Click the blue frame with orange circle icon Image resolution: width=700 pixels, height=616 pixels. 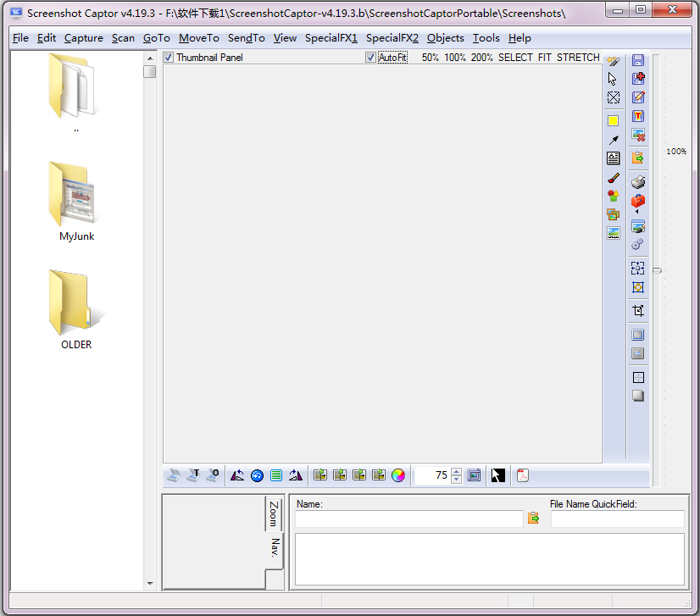[638, 287]
